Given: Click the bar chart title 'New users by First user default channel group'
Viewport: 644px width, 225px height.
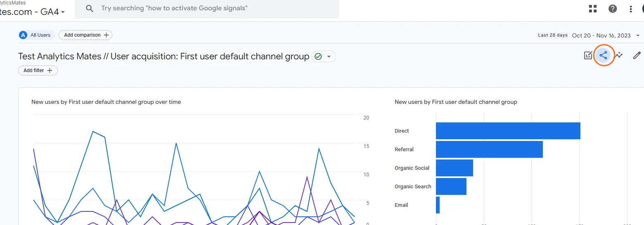Looking at the screenshot, I should [456, 102].
